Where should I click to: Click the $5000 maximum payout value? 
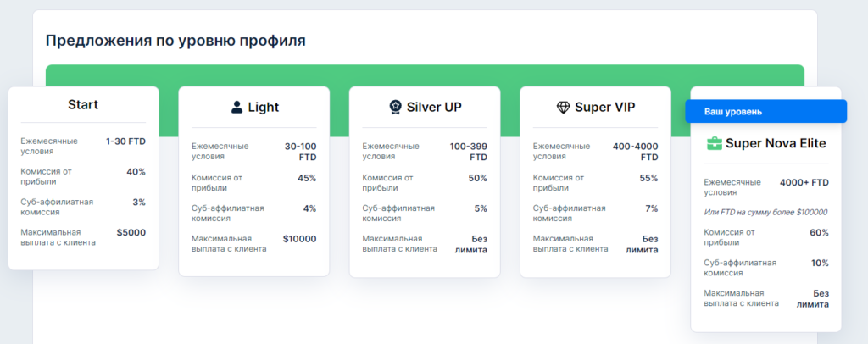pos(131,232)
